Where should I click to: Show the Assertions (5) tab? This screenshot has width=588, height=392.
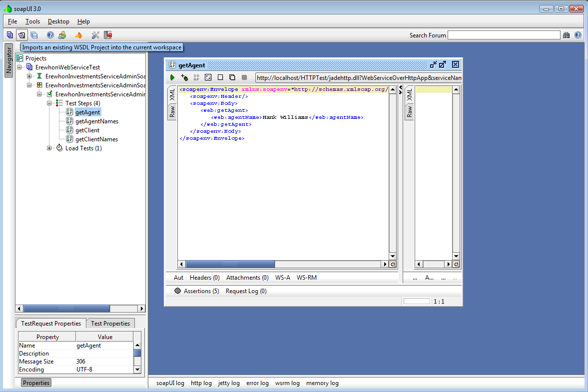197,291
